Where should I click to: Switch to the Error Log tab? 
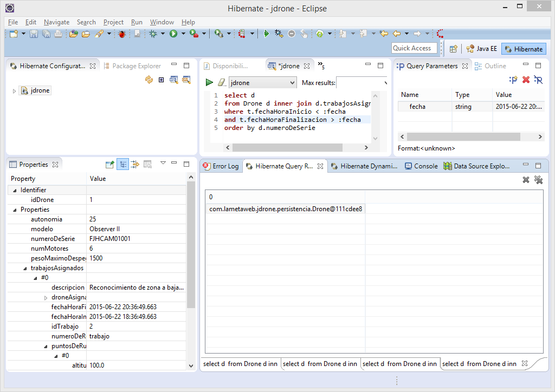coord(221,166)
